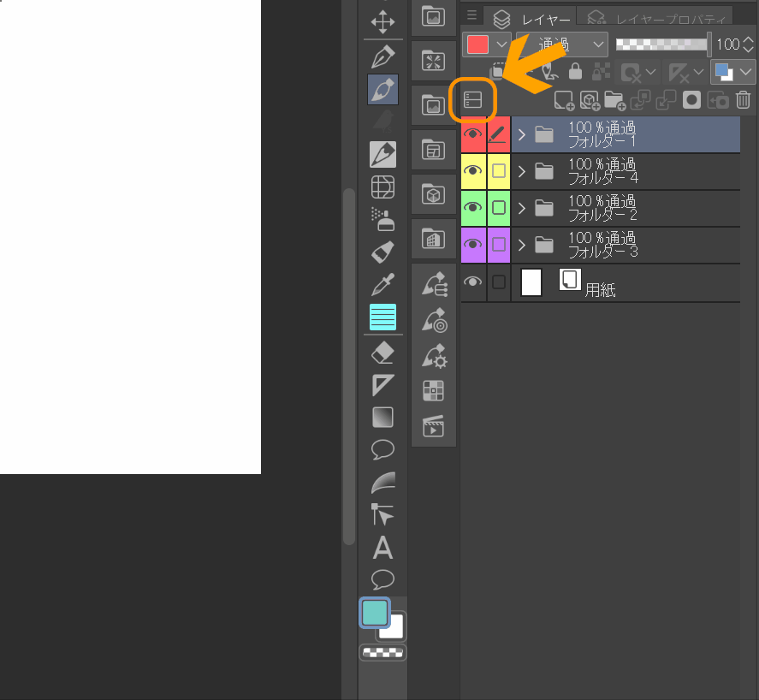Open the frame template material folder

click(433, 150)
